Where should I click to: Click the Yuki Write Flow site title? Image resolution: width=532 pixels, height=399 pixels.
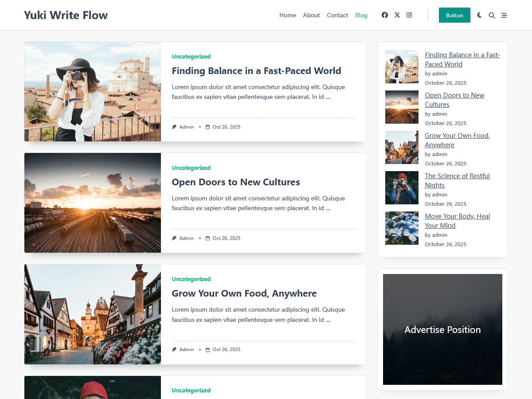(66, 15)
